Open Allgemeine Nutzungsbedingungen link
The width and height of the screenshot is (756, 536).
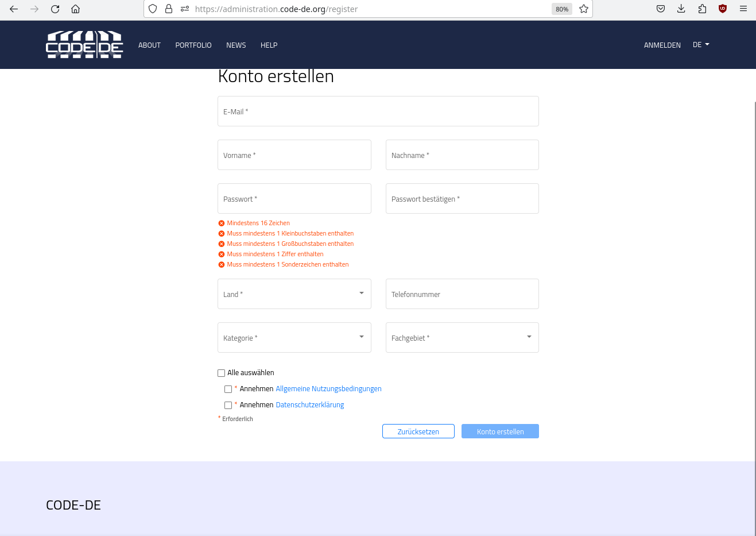328,389
